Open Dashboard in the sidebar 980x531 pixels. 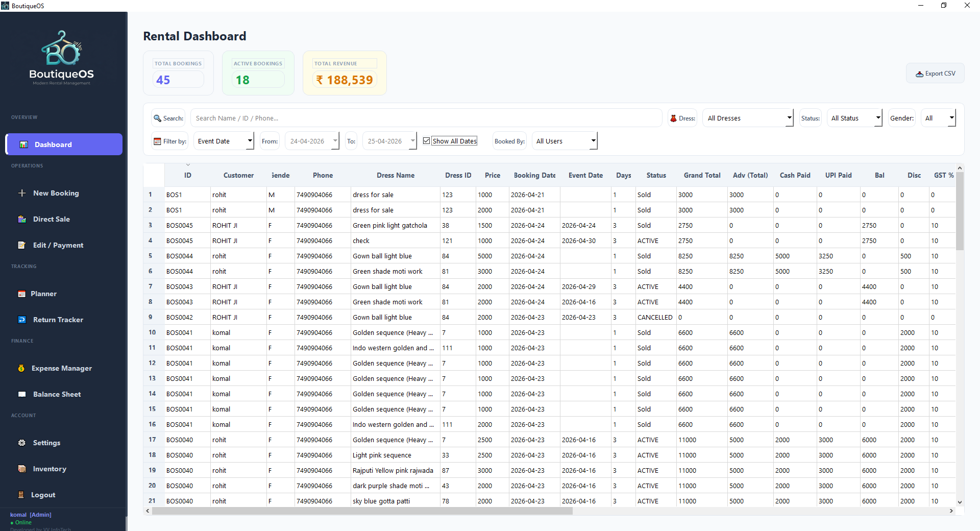point(64,144)
